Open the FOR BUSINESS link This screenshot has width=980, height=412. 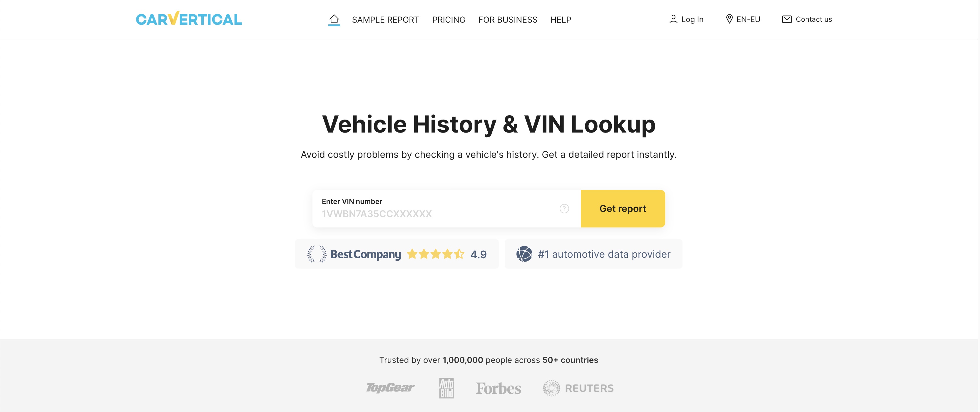[508, 19]
